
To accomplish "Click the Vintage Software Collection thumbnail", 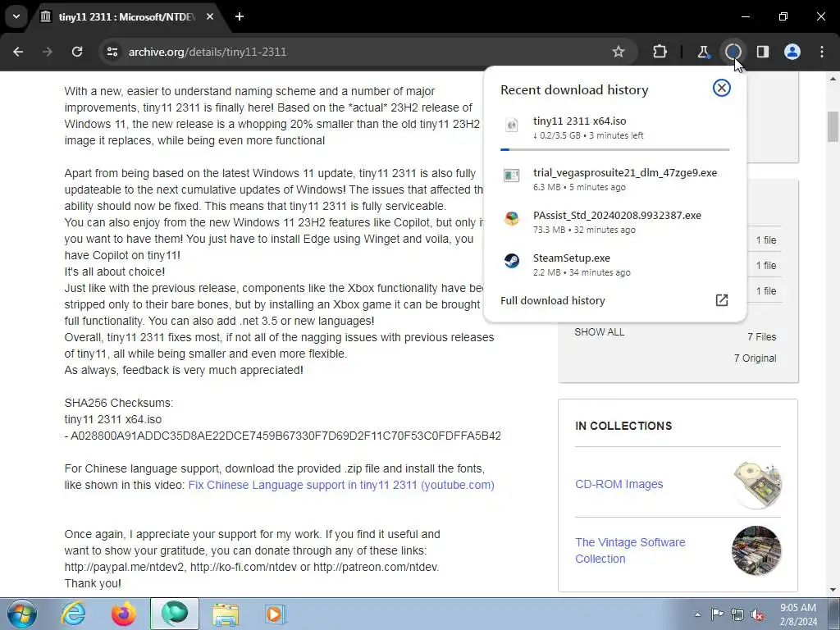I will point(756,550).
